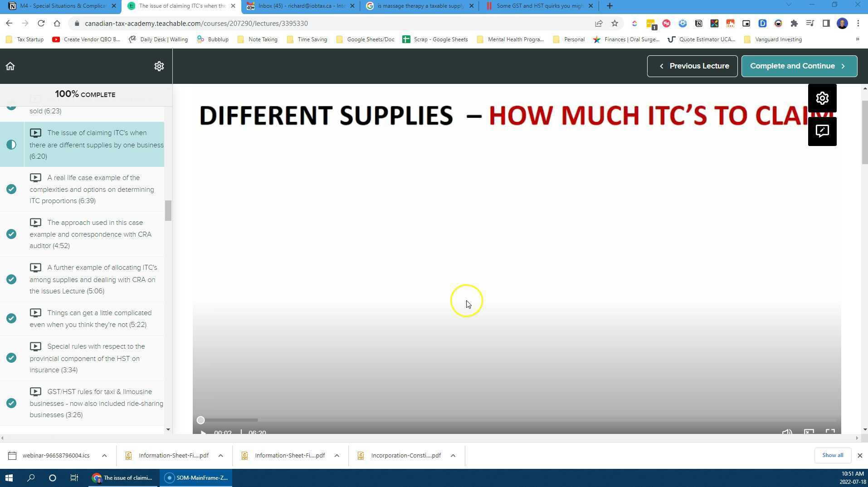The image size is (868, 487).
Task: Toggle the bookmark star for this page
Action: (614, 23)
